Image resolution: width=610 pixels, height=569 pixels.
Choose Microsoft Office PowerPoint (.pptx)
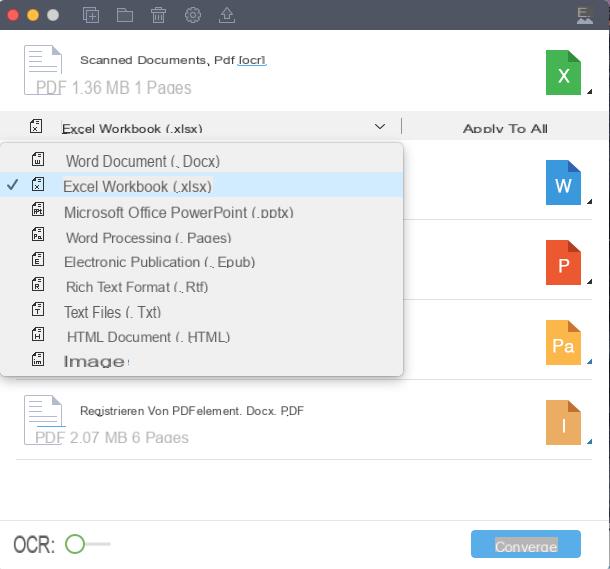point(202,212)
